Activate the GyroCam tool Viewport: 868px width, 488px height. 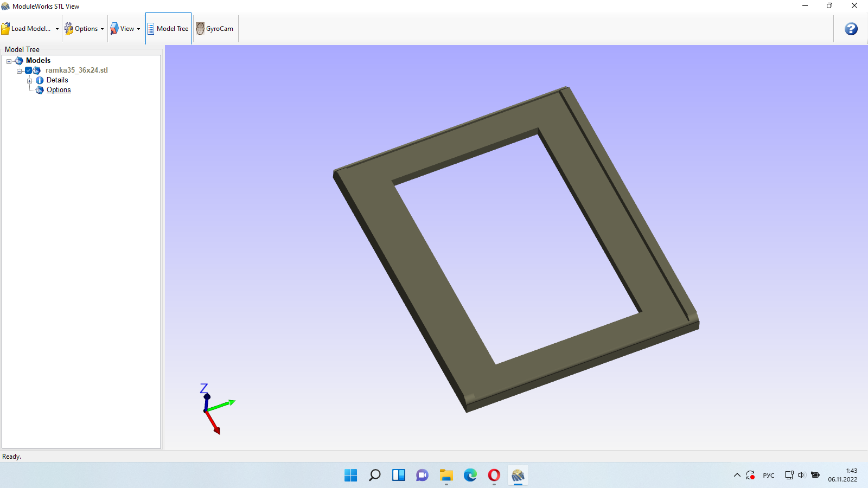tap(215, 29)
